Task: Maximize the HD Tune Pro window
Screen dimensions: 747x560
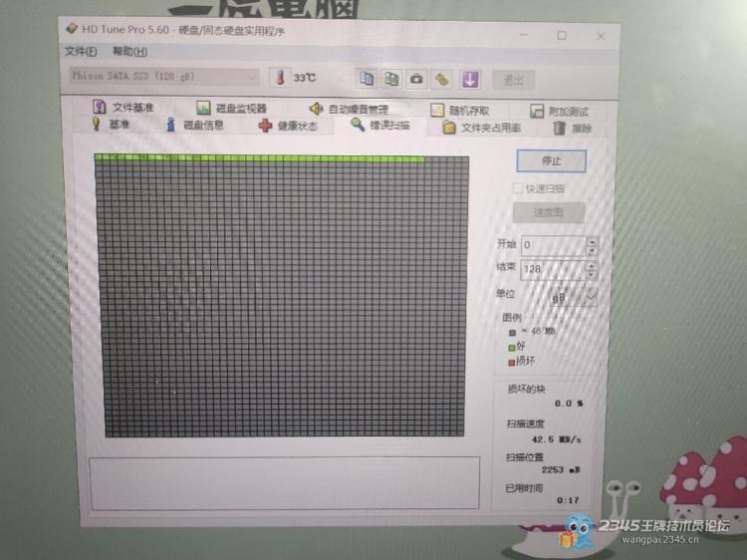Action: click(x=562, y=35)
